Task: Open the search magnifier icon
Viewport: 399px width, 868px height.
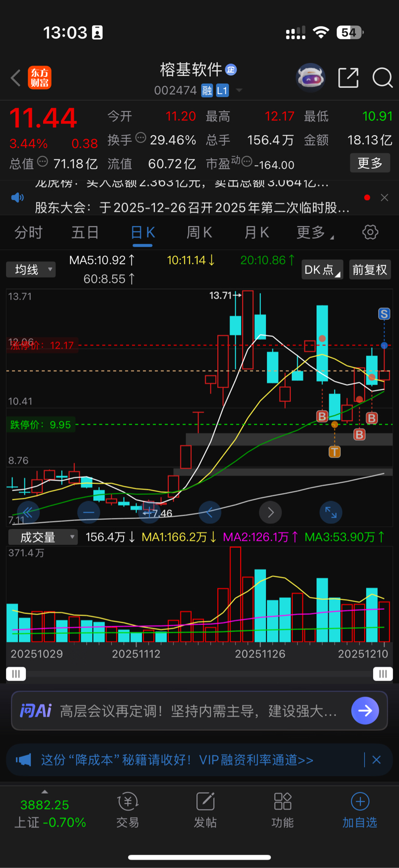Action: (x=382, y=78)
